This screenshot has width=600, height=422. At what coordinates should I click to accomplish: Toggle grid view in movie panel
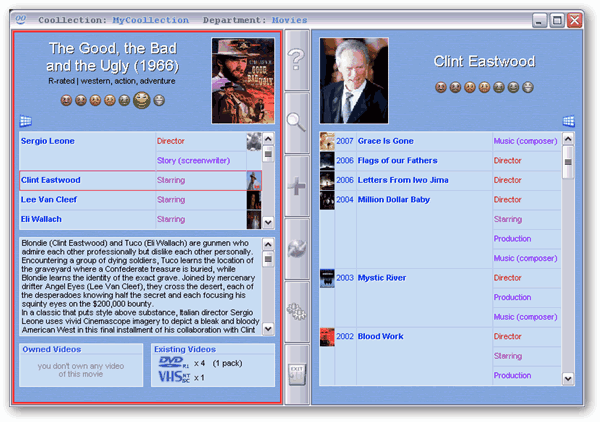click(26, 121)
